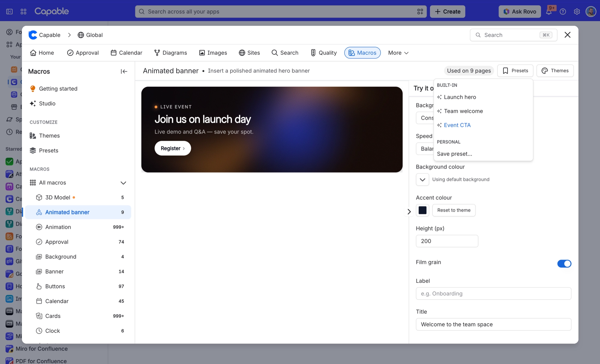Open the notifications bell
This screenshot has width=600, height=364.
pyautogui.click(x=549, y=12)
